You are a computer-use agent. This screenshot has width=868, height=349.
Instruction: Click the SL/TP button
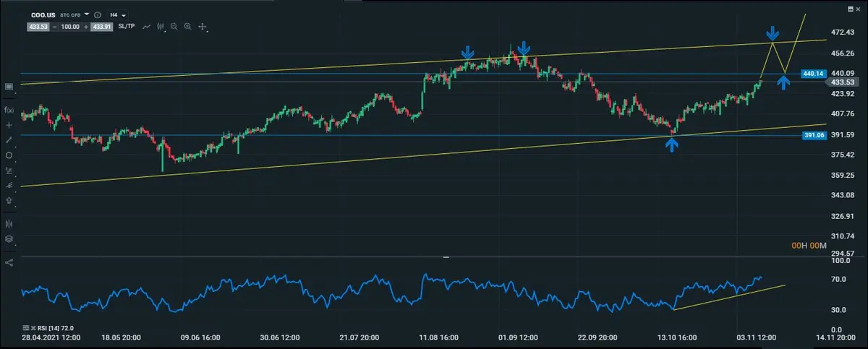point(127,27)
